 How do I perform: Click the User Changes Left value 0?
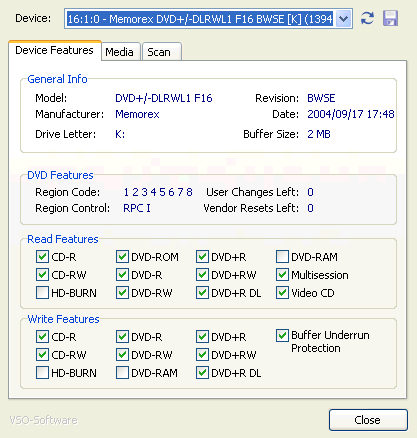pos(310,192)
